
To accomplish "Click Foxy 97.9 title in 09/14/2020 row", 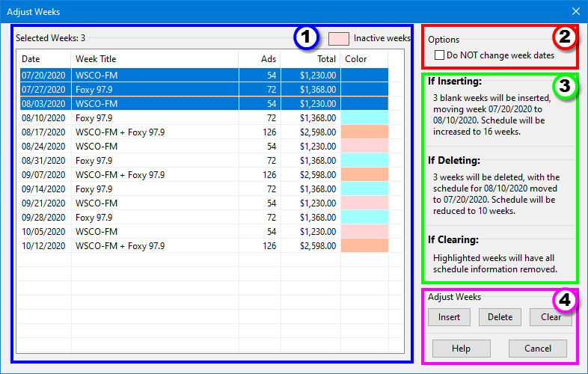I will pos(94,189).
